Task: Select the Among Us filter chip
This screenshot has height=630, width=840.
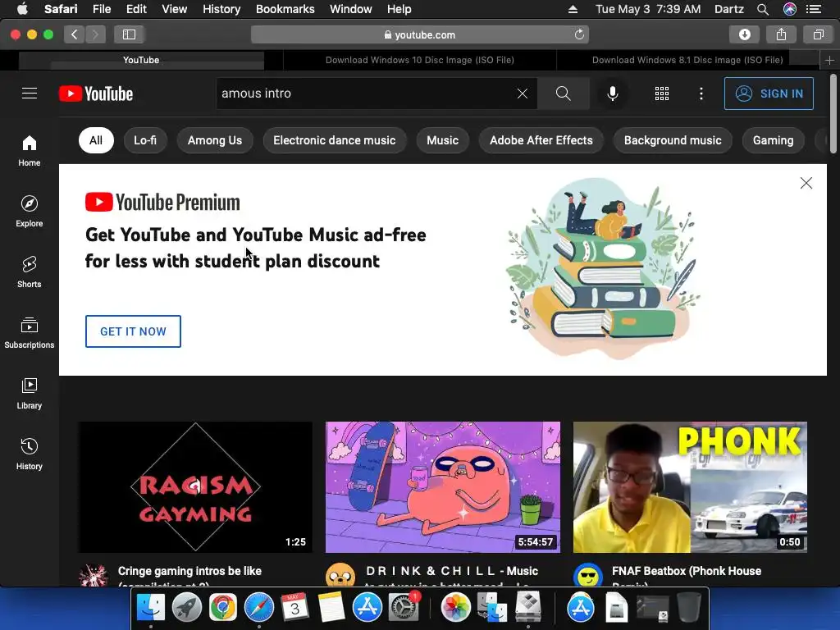Action: pyautogui.click(x=215, y=140)
